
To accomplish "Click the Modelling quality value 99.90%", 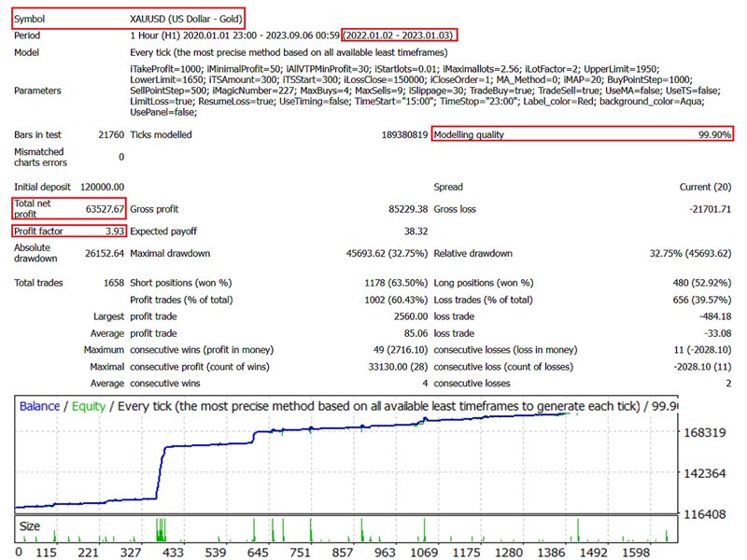I will pyautogui.click(x=714, y=134).
